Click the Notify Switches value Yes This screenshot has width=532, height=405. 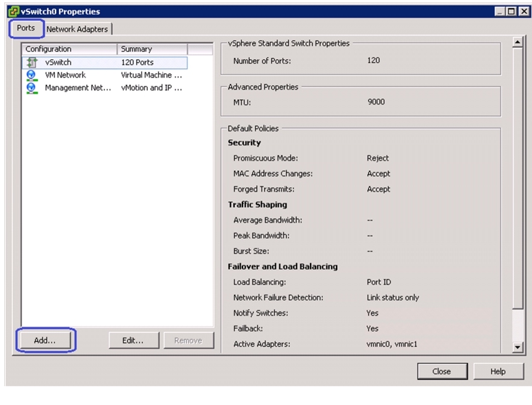(373, 313)
